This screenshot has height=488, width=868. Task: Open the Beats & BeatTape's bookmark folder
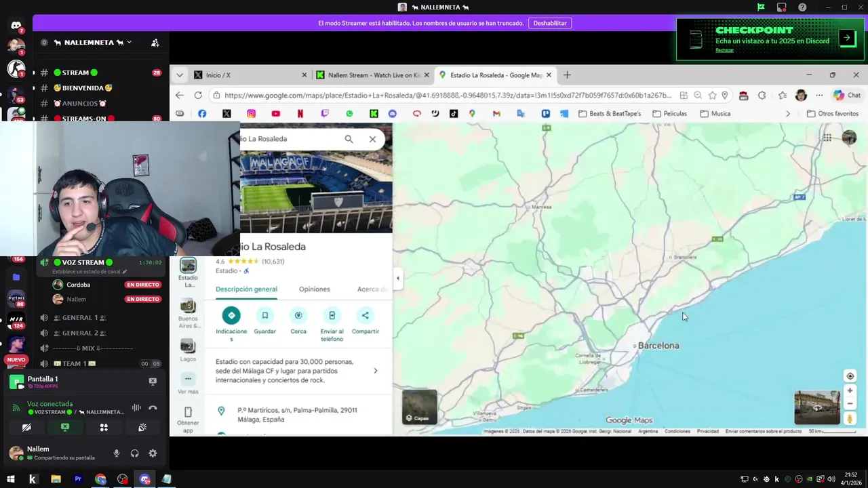[610, 114]
